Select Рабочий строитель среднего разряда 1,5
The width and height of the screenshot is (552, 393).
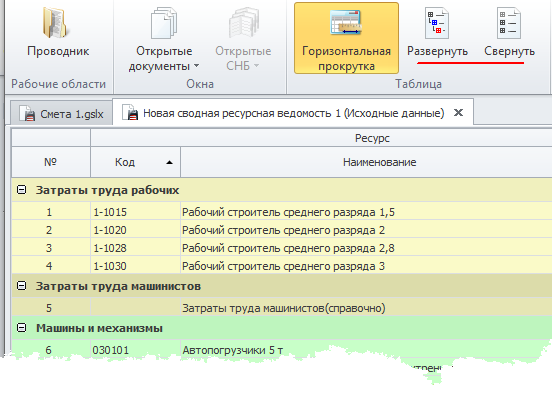366,212
